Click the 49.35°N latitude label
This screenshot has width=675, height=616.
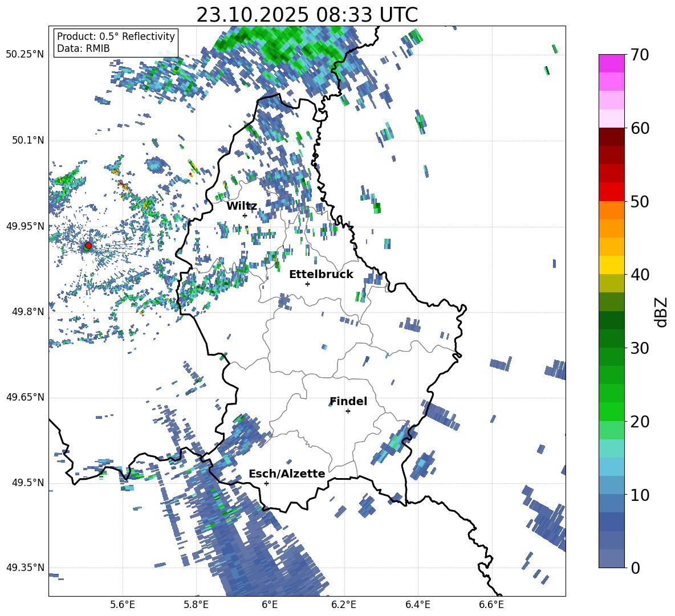pyautogui.click(x=25, y=568)
